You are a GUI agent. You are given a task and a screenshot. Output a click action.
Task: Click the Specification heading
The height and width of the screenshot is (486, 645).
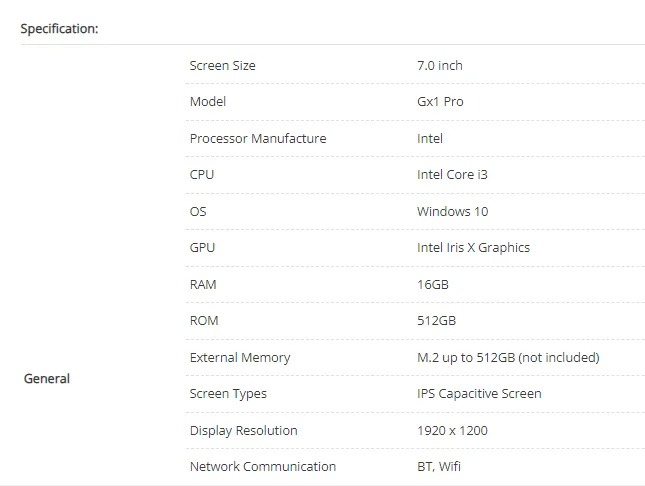tap(59, 29)
